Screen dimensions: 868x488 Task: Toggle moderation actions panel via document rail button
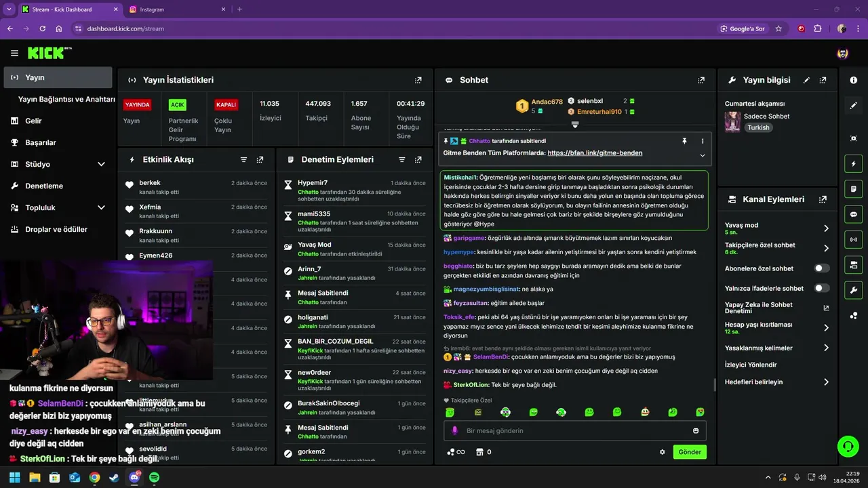point(853,188)
